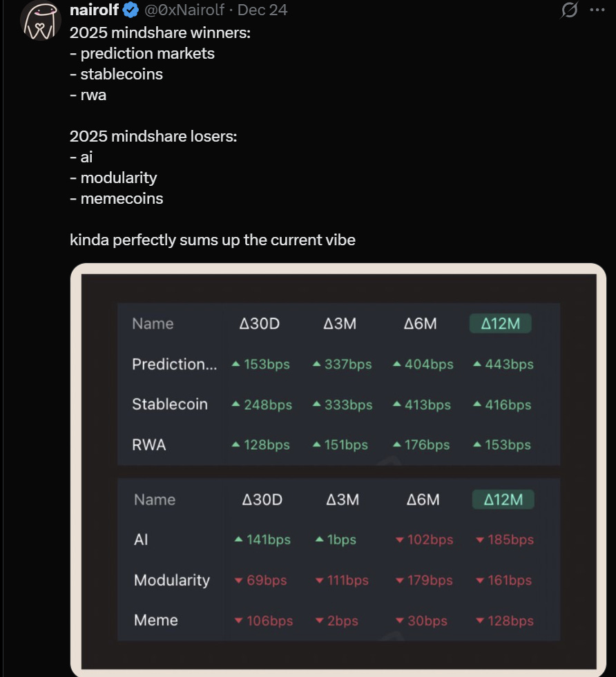Click the red arrow next to 106bps
This screenshot has width=616, height=677.
tap(238, 621)
